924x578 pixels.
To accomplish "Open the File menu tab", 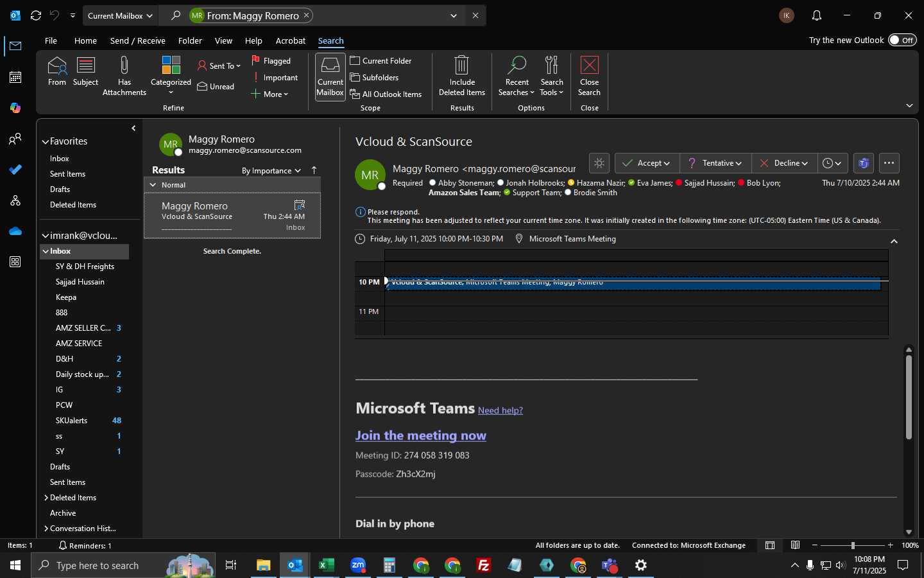I will pos(51,40).
